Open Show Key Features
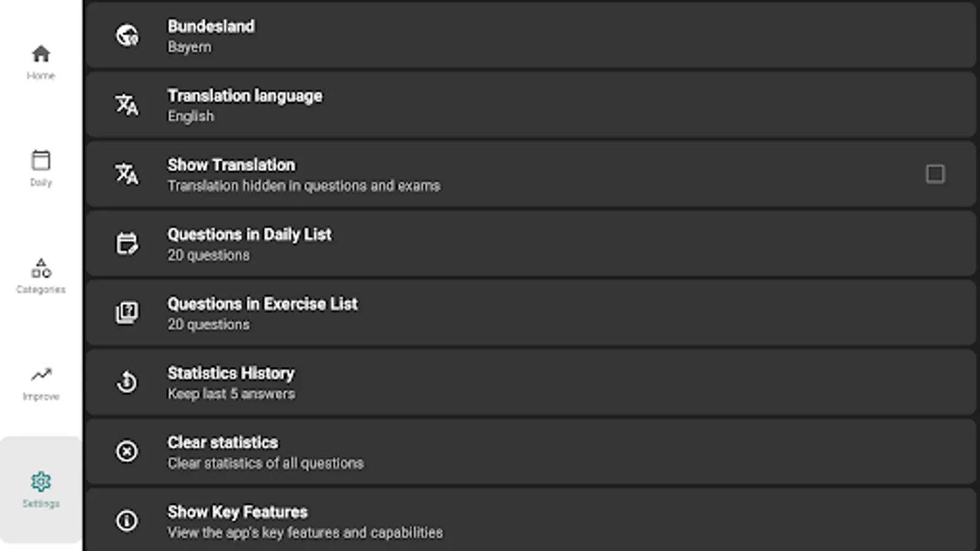This screenshot has width=980, height=551. [490, 521]
